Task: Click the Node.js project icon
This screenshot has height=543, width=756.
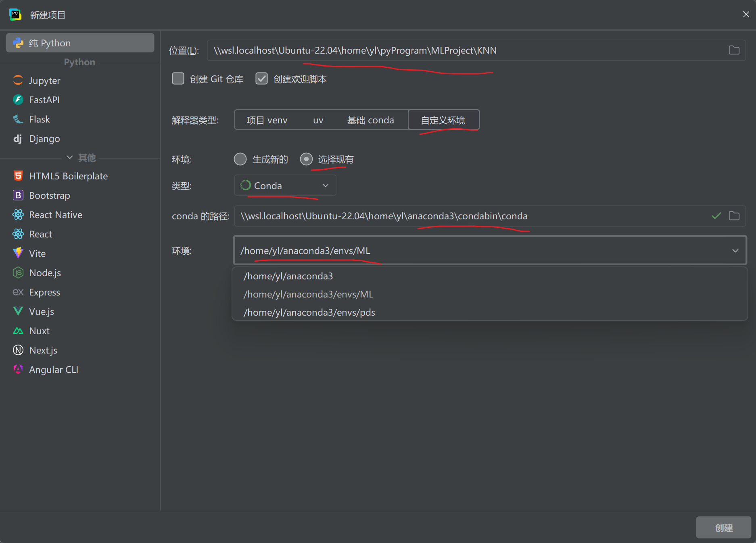Action: click(18, 273)
